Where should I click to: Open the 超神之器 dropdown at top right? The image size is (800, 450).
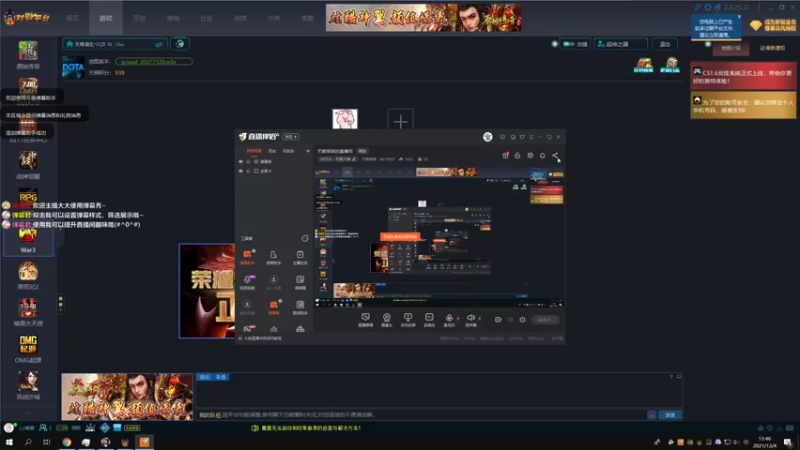click(620, 44)
